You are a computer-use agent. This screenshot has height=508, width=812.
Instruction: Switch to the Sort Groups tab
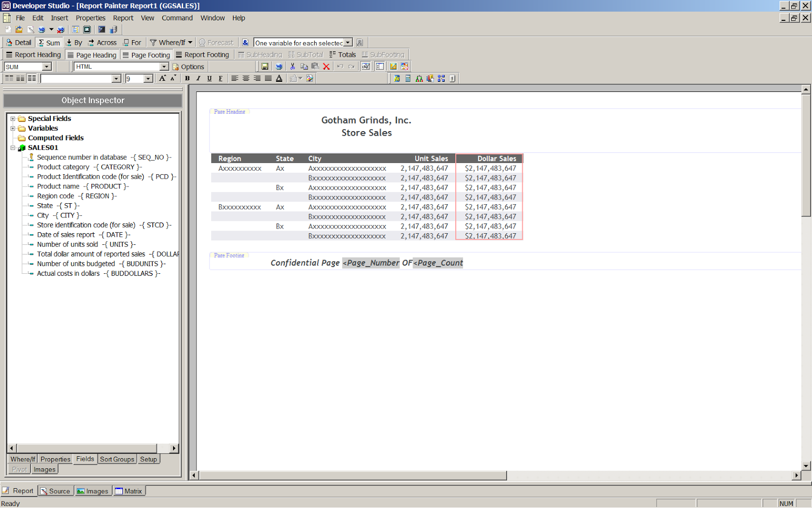(x=117, y=459)
